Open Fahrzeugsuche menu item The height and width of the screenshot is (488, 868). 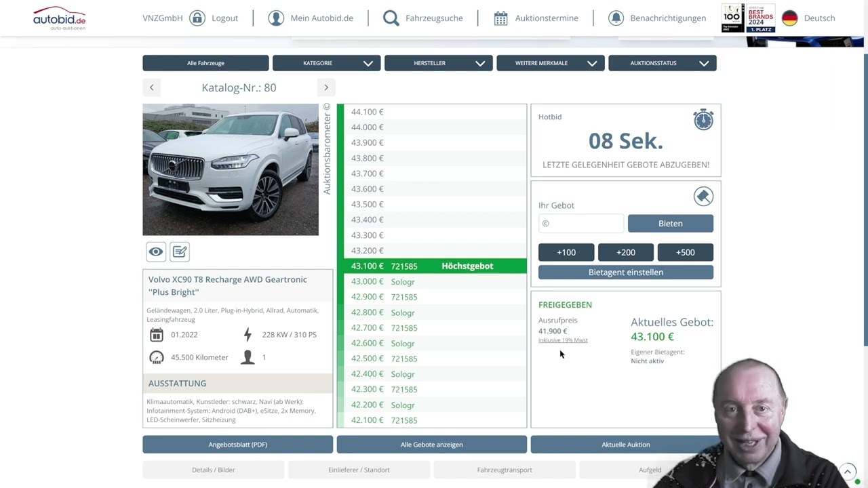click(x=434, y=18)
